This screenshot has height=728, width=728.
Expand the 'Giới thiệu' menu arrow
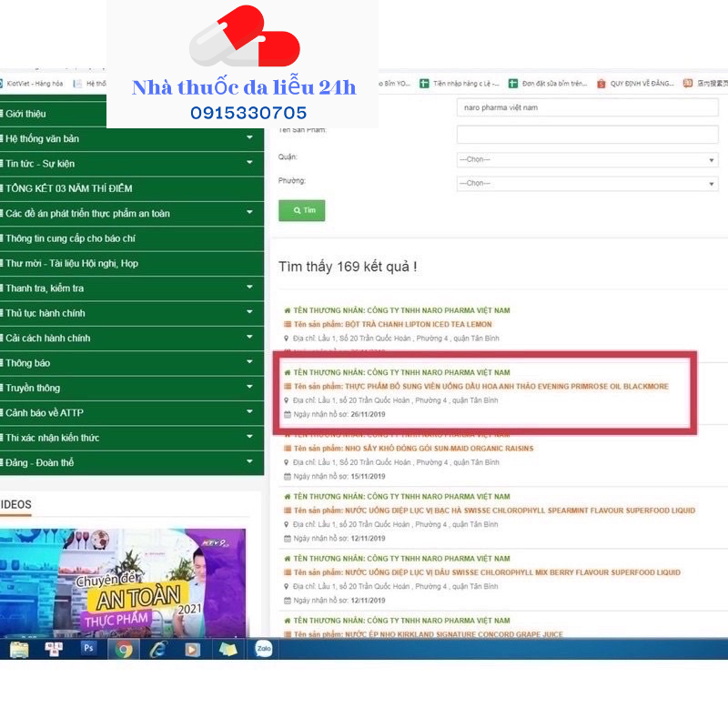[249, 114]
